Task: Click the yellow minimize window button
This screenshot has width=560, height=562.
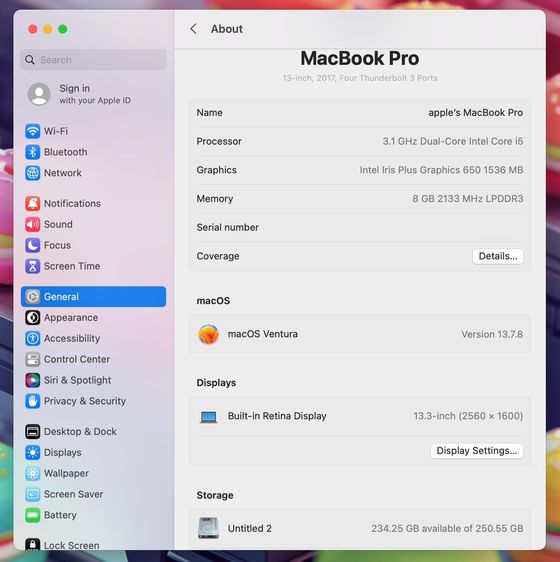Action: coord(48,29)
